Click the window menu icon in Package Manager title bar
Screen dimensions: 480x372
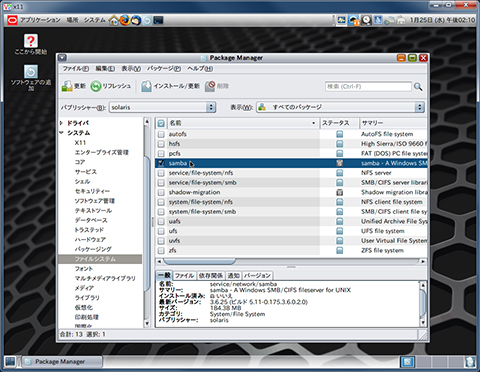pos(62,58)
